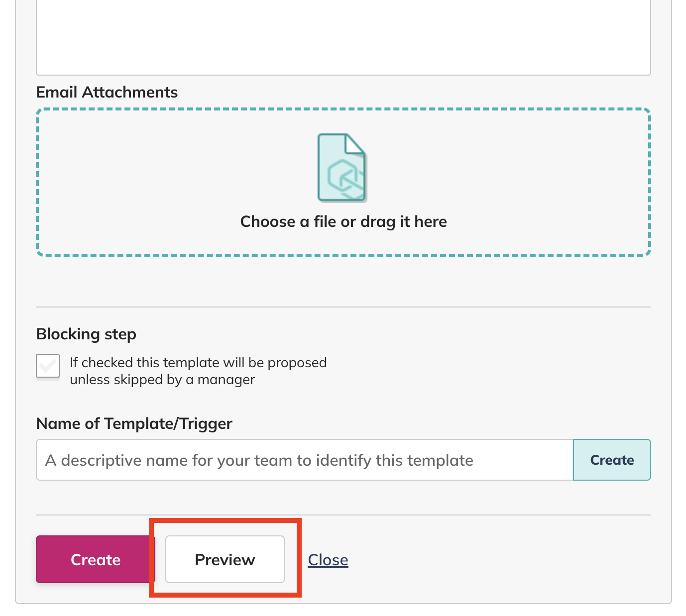Click the teal document upload icon
This screenshot has height=616, width=686.
[x=342, y=168]
